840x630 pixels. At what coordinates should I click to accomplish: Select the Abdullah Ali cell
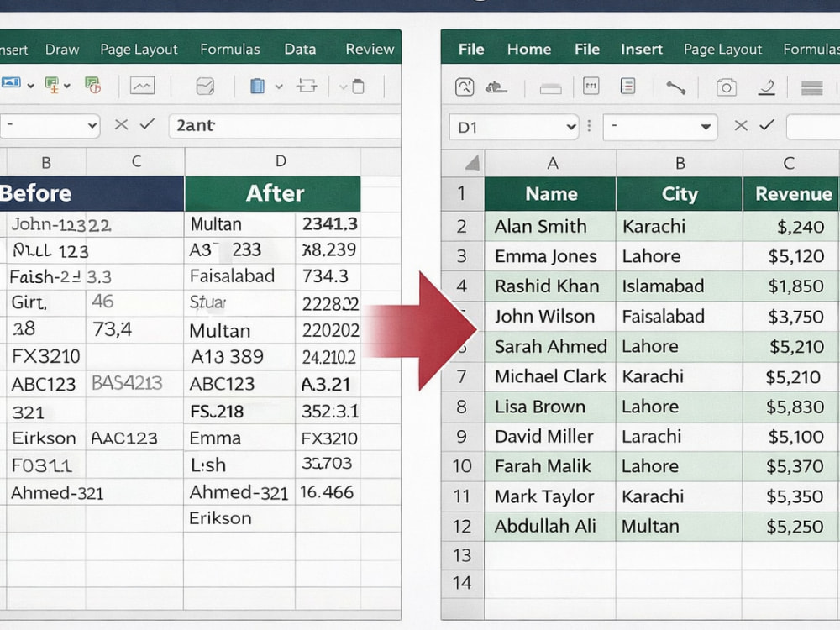tap(551, 527)
